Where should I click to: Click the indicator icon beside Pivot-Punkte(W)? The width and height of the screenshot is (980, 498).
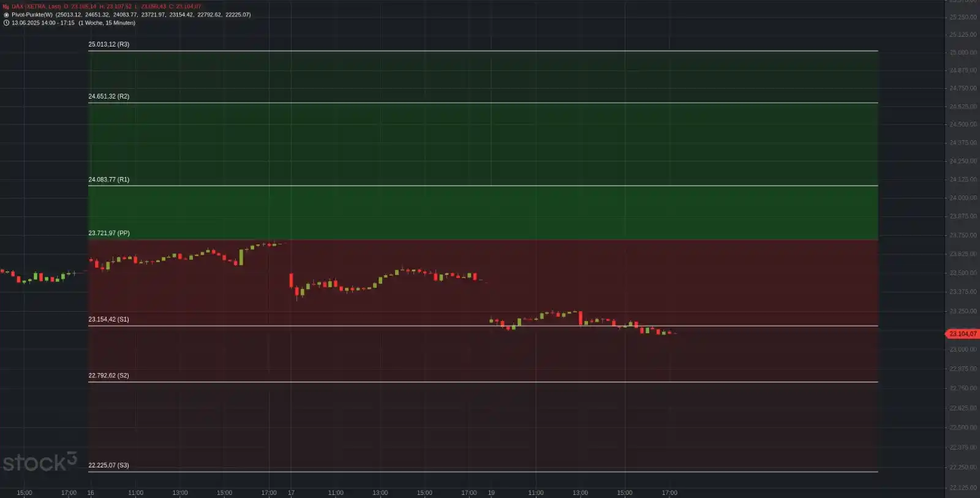point(6,15)
